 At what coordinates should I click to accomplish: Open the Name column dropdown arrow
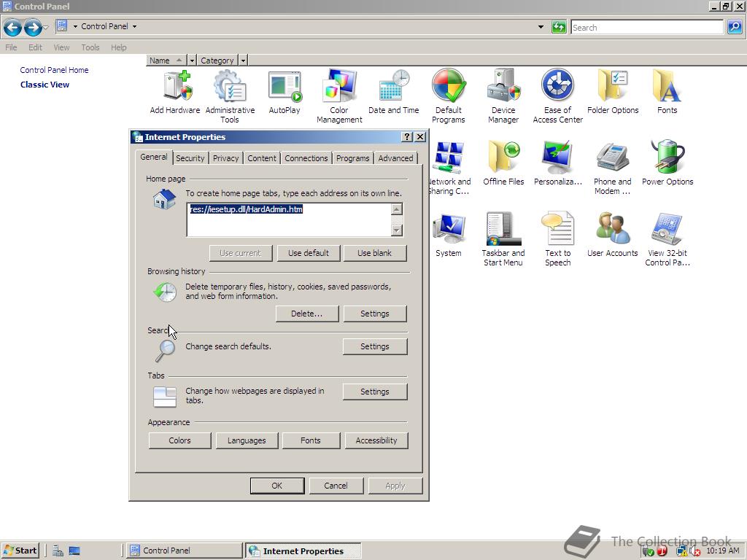click(192, 61)
